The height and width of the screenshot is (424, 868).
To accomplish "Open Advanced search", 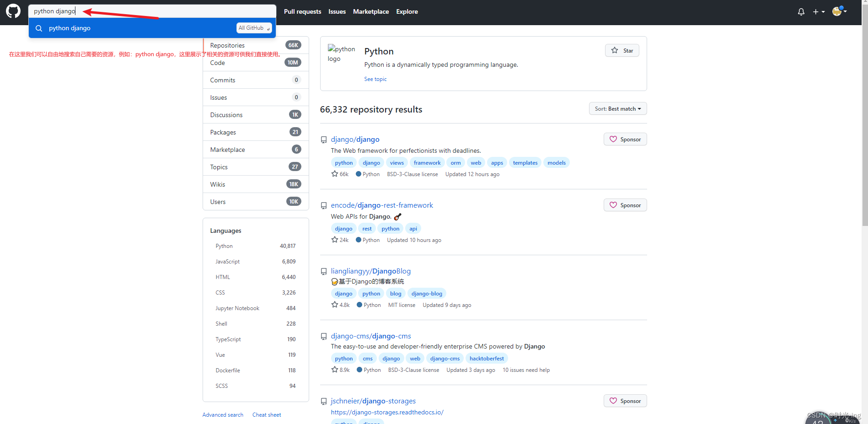I will click(x=223, y=415).
